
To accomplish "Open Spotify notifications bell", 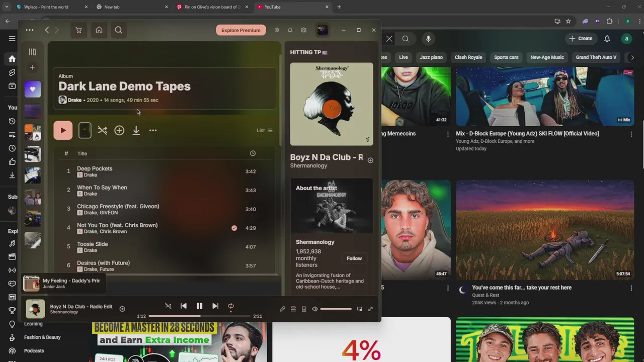I will [x=290, y=30].
